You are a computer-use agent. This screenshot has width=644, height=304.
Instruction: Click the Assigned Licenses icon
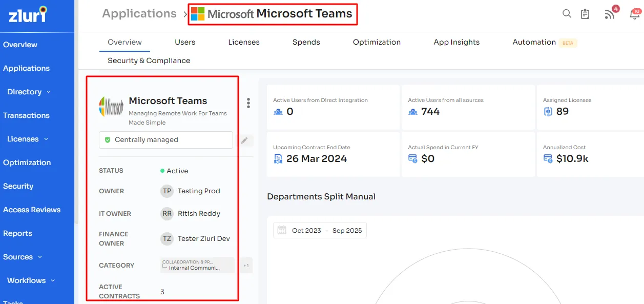[x=548, y=112]
